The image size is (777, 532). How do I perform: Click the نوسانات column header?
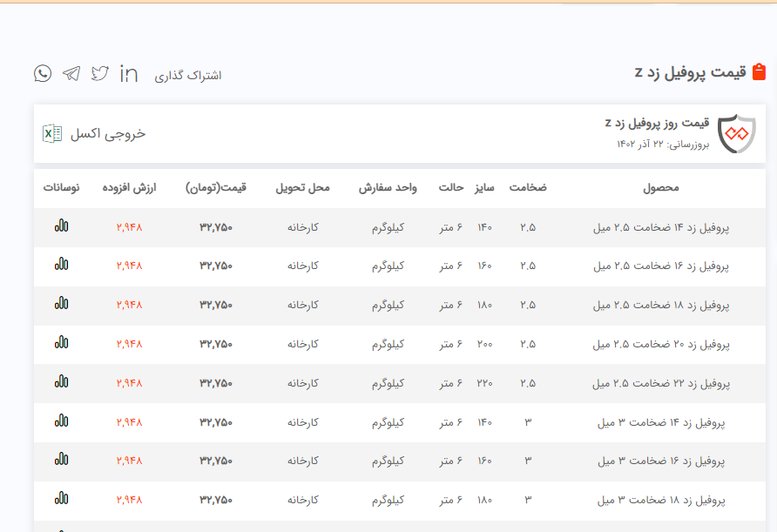pos(61,187)
